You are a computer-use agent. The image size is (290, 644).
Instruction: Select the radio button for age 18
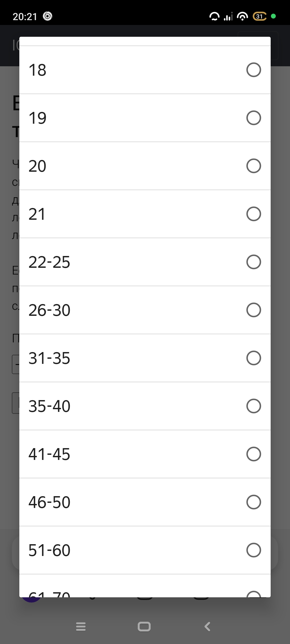(x=253, y=70)
